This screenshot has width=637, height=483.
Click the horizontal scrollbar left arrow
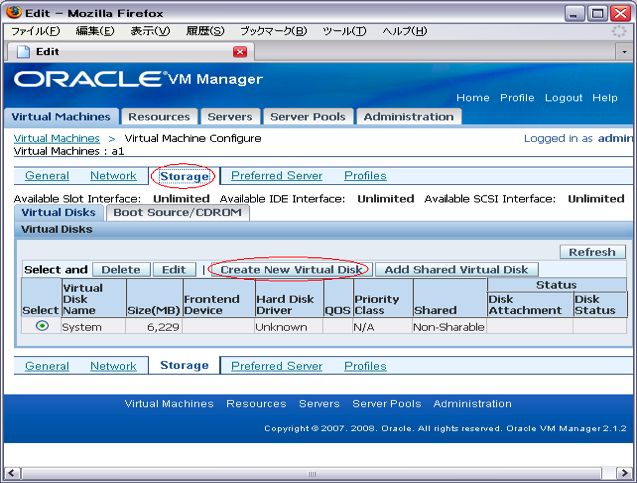pyautogui.click(x=12, y=473)
